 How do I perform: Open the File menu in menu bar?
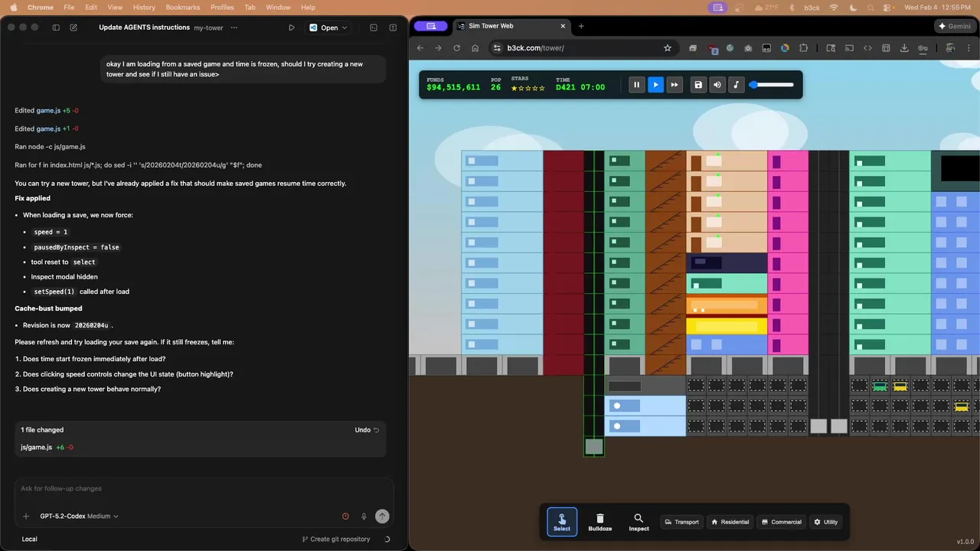[x=69, y=7]
